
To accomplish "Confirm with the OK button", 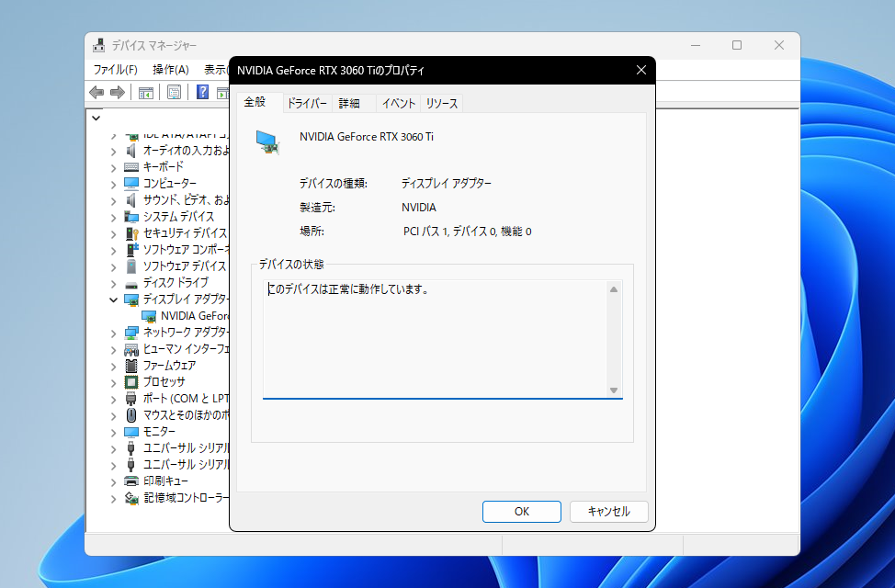I will 522,512.
